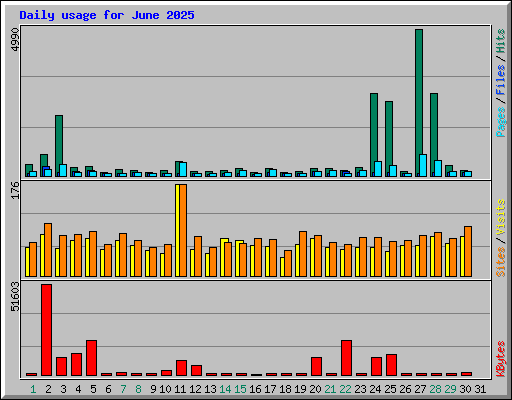
Task: Click the red KBytes bar for day 25
Action: point(391,365)
